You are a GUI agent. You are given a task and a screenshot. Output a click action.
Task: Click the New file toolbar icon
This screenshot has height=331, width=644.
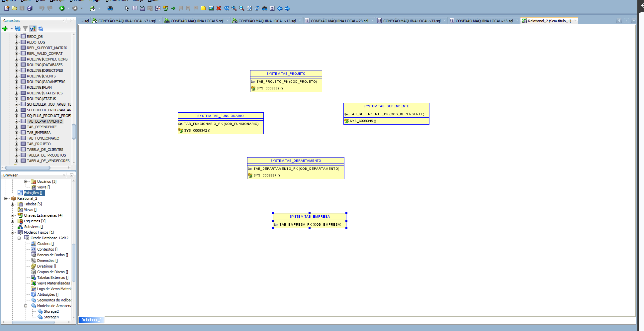point(6,8)
